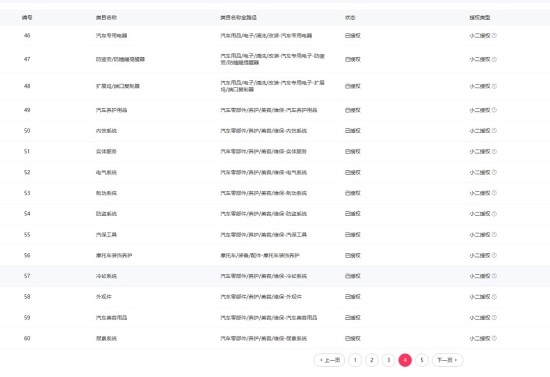Click help icon in row 60
550x377 pixels.
494,338
